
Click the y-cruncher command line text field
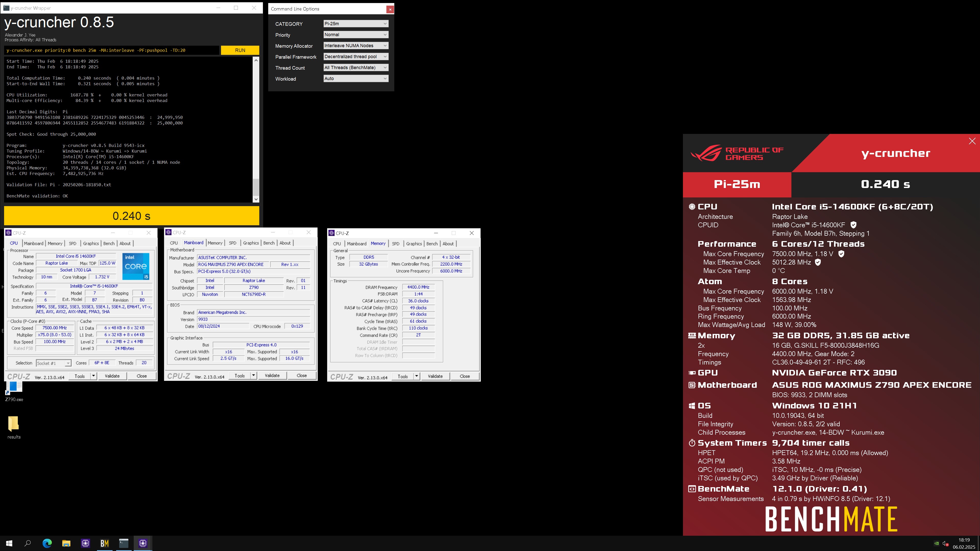coord(112,50)
